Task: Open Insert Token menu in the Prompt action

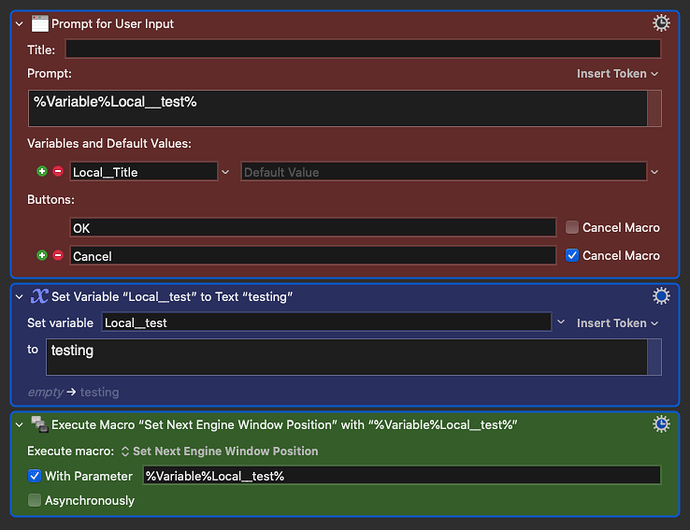Action: [617, 74]
